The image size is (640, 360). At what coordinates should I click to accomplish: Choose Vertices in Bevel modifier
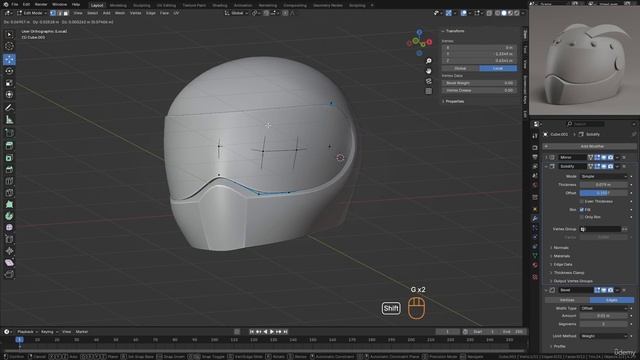[x=567, y=300]
